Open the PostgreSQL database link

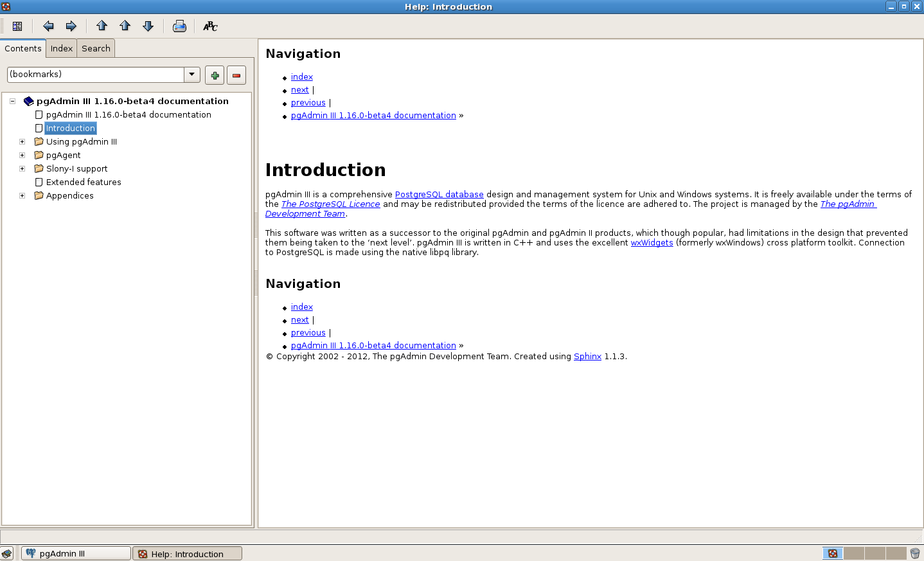click(439, 195)
